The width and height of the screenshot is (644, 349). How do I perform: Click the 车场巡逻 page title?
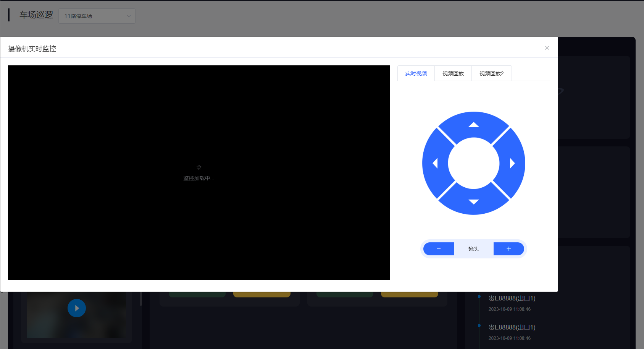(36, 15)
